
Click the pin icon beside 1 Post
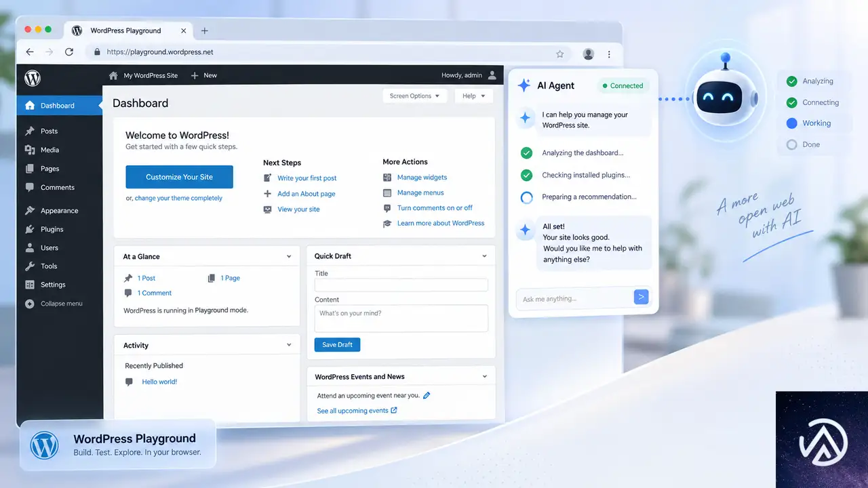click(x=128, y=278)
